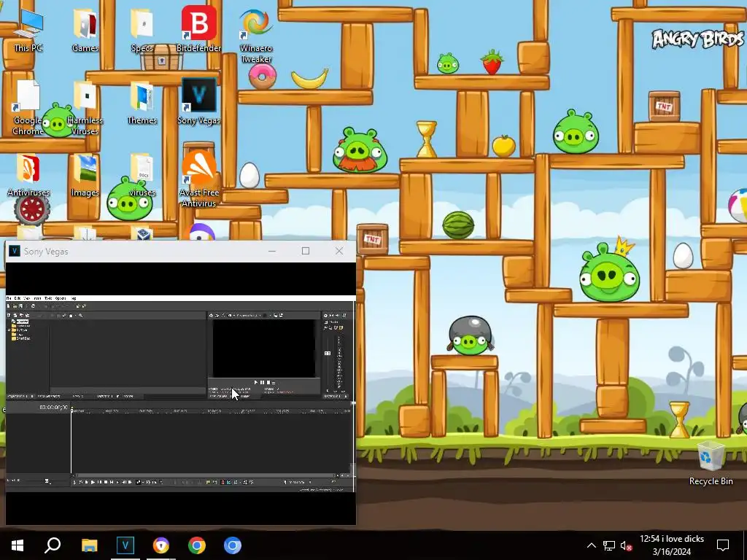Screen dimensions: 747x560
Task: Select the Sony Vegas desktop shortcut
Action: (x=198, y=102)
